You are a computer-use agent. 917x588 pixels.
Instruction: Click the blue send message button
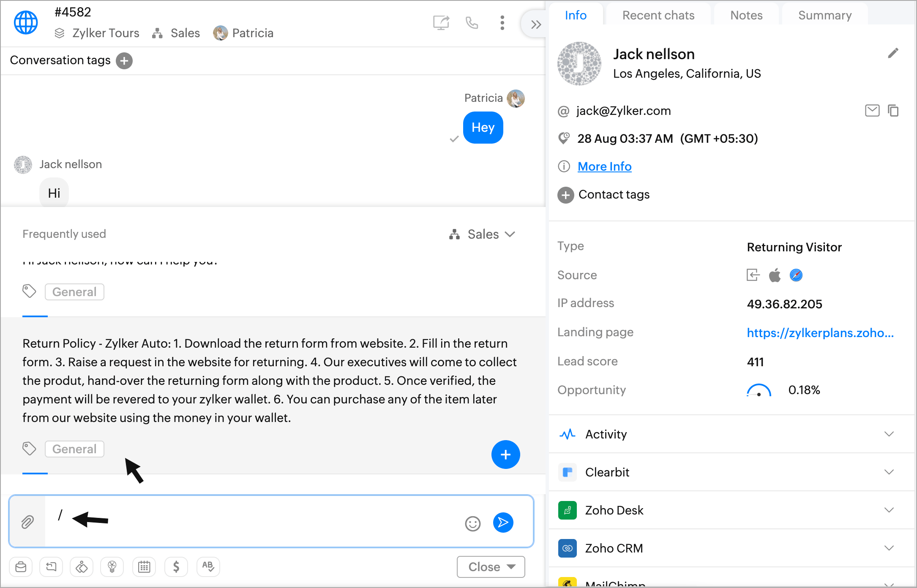[503, 523]
